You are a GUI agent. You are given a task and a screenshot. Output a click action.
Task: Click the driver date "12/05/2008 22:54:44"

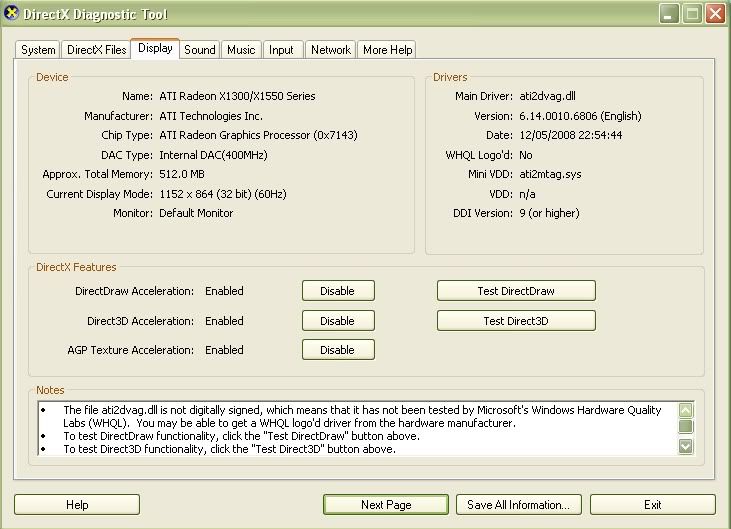(571, 135)
